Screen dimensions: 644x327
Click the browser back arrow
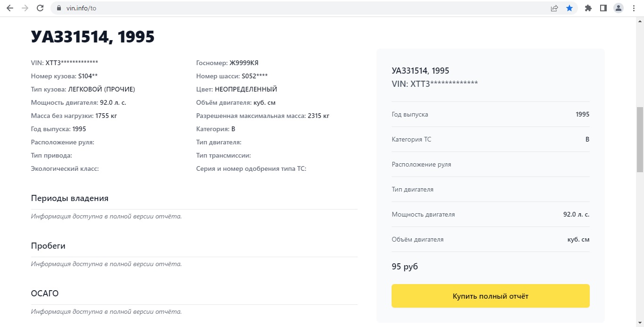point(9,8)
